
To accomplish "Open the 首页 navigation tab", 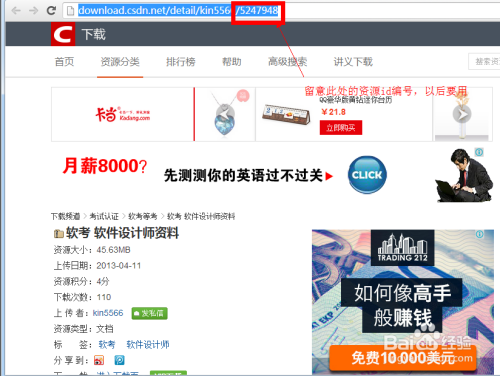I will [x=64, y=62].
